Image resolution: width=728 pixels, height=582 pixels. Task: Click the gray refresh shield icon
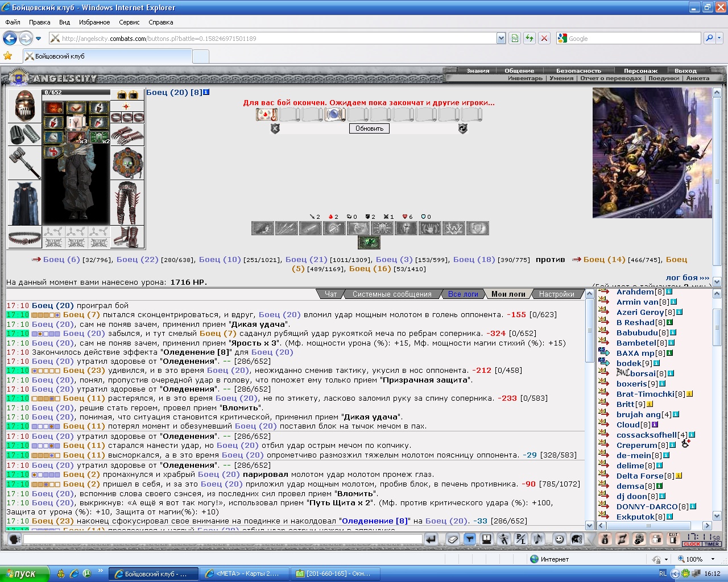(463, 128)
